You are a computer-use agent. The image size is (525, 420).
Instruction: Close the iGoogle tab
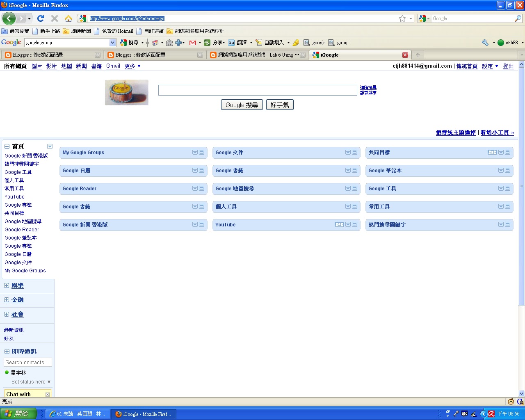(405, 55)
